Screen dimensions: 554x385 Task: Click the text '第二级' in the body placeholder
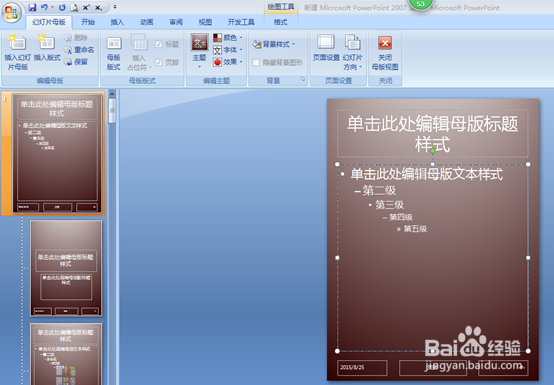pyautogui.click(x=379, y=191)
